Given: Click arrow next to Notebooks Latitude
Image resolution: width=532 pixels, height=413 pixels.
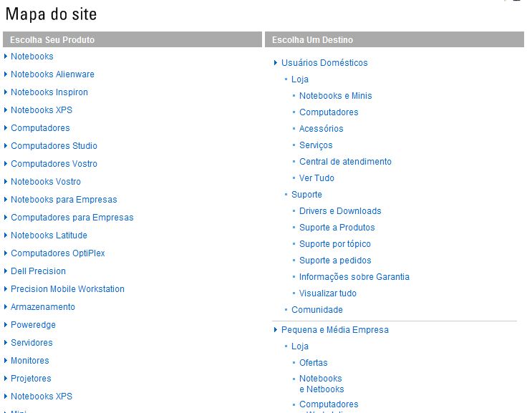Looking at the screenshot, I should click(6, 235).
